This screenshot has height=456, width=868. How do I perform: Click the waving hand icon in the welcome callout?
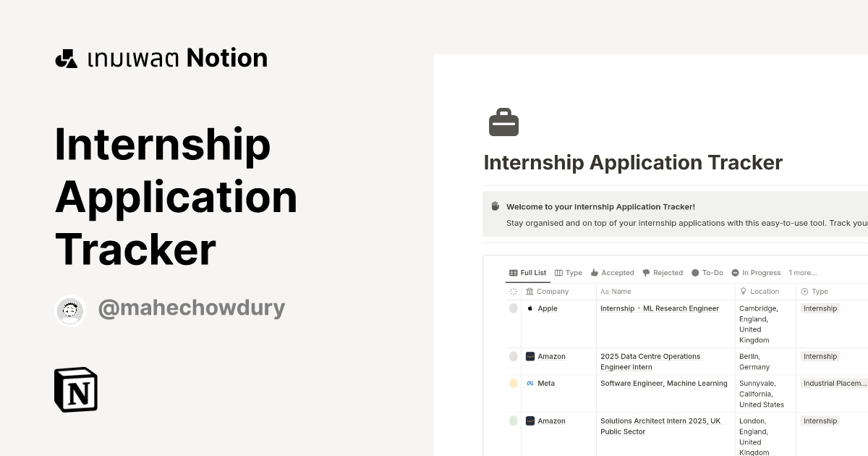point(494,206)
